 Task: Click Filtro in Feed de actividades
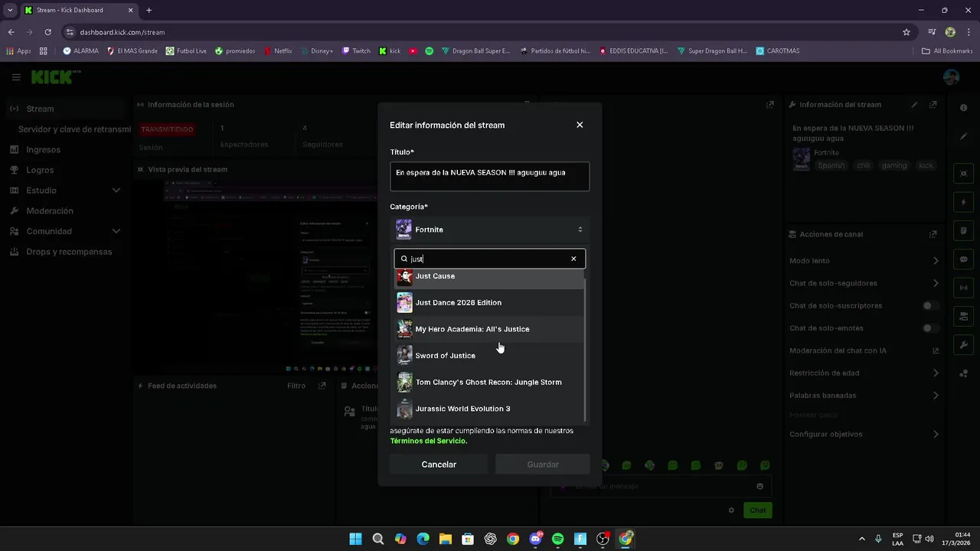[x=296, y=386]
